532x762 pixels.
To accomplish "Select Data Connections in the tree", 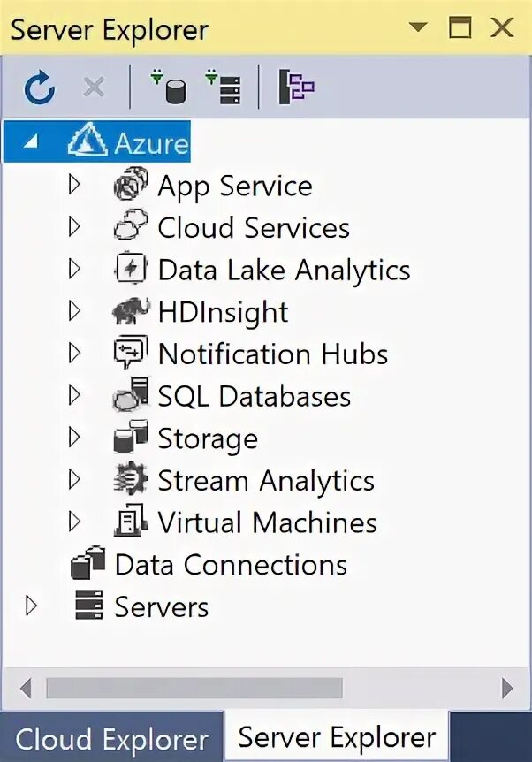I will point(231,565).
